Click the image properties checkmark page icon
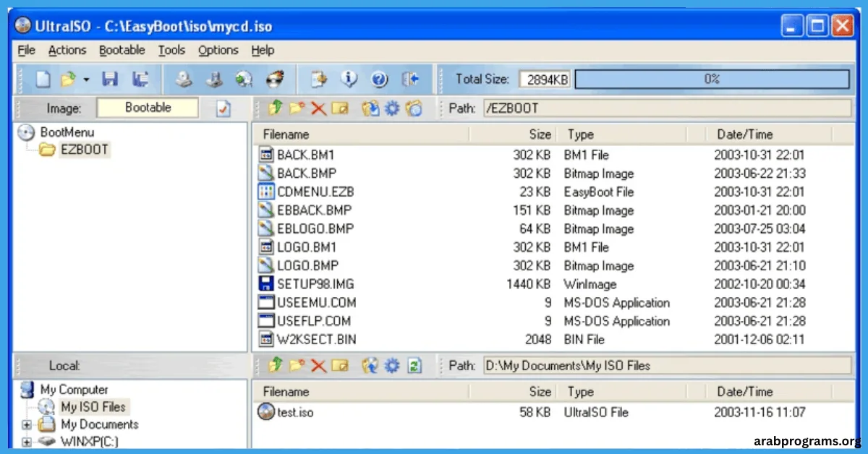868x454 pixels. pyautogui.click(x=224, y=108)
